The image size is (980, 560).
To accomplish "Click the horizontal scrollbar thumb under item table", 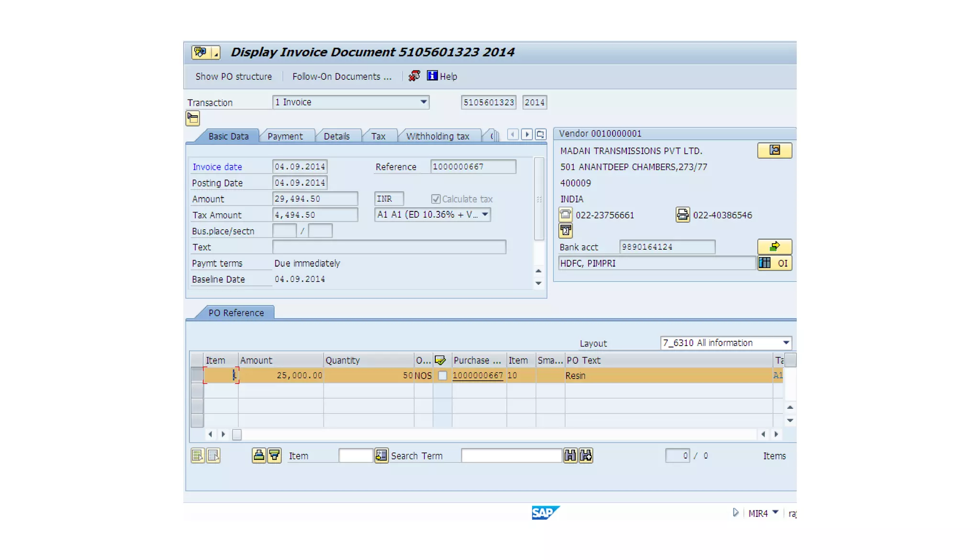I will coord(237,434).
